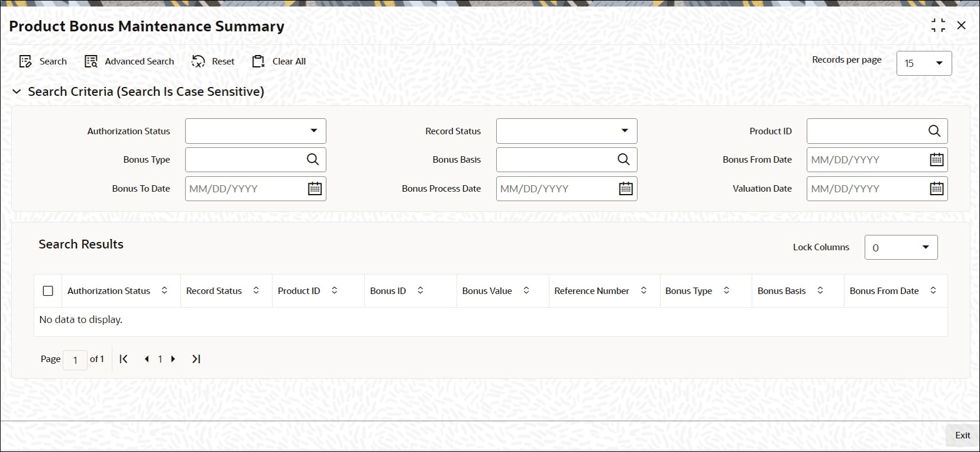Sort by Reference Number column
Viewport: 980px width, 452px height.
pos(644,290)
